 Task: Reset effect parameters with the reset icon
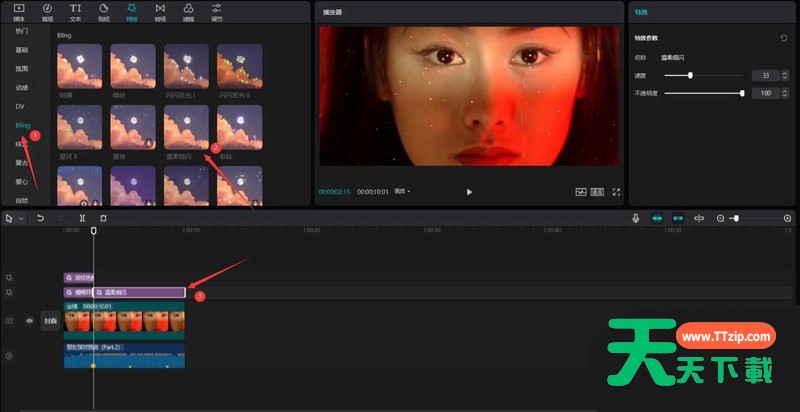[x=783, y=38]
